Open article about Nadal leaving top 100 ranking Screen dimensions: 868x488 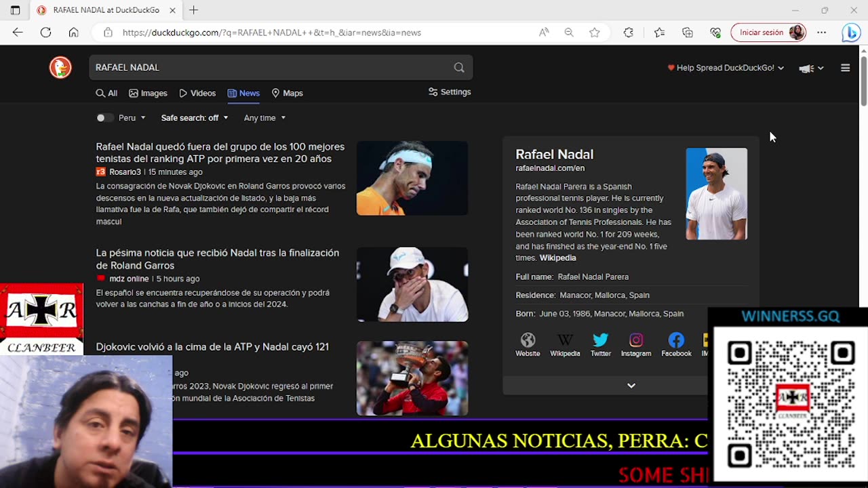pyautogui.click(x=220, y=152)
